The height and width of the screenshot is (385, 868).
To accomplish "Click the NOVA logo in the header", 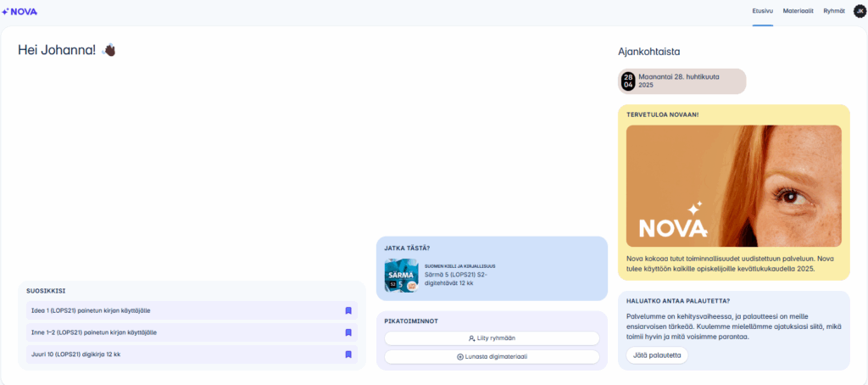I will pyautogui.click(x=20, y=11).
